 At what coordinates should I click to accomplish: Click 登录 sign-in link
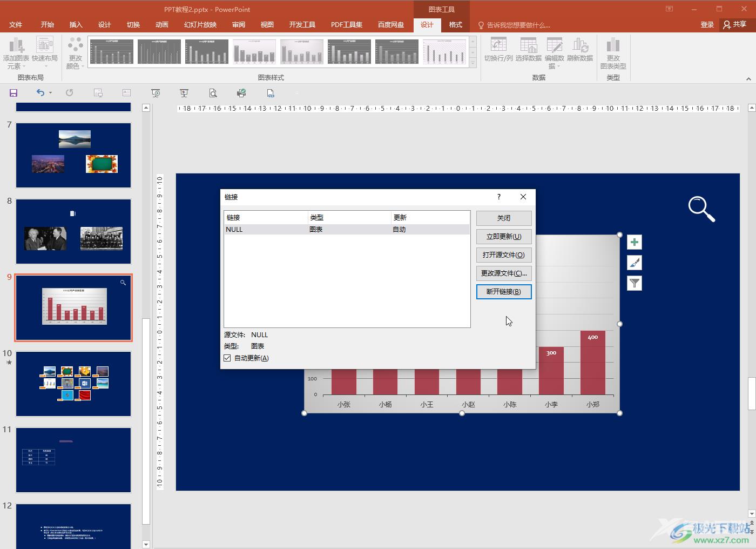point(707,25)
